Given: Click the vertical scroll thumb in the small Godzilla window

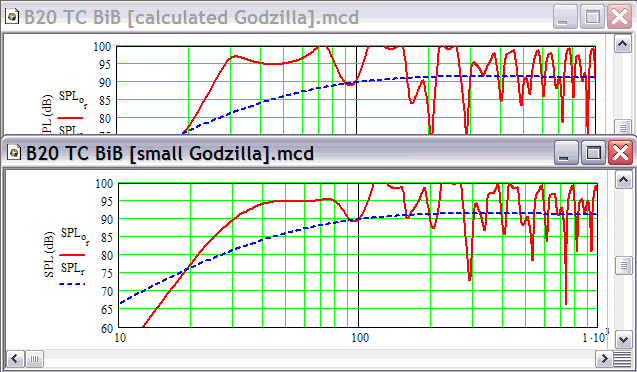Looking at the screenshot, I should [x=624, y=266].
